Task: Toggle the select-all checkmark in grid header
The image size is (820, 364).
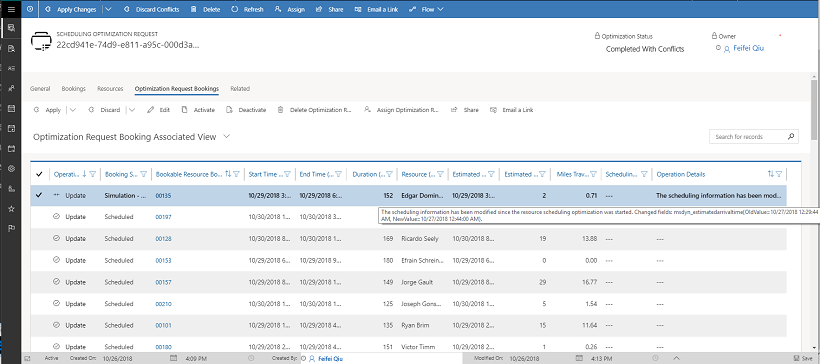Action: (39, 174)
